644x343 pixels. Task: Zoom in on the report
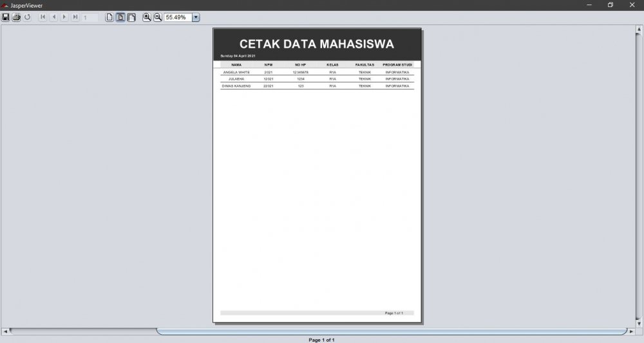pos(147,17)
